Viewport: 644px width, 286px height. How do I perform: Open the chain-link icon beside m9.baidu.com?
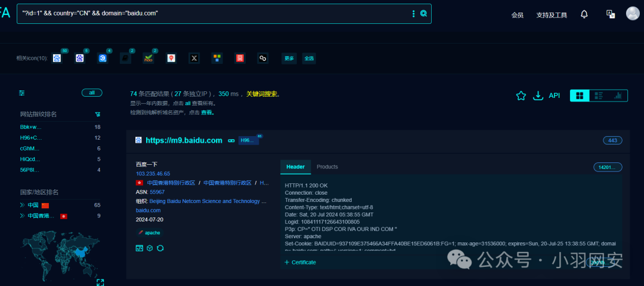pyautogui.click(x=231, y=140)
